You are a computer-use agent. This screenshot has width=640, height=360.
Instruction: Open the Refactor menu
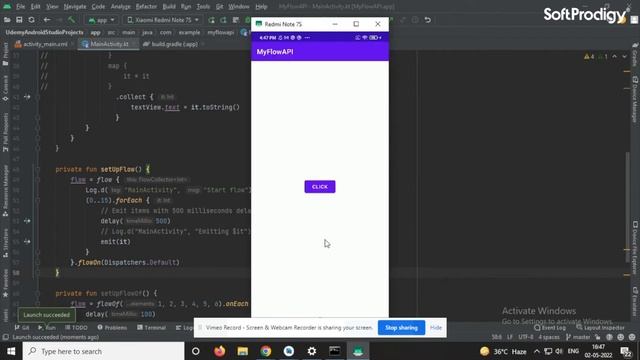pos(146,7)
